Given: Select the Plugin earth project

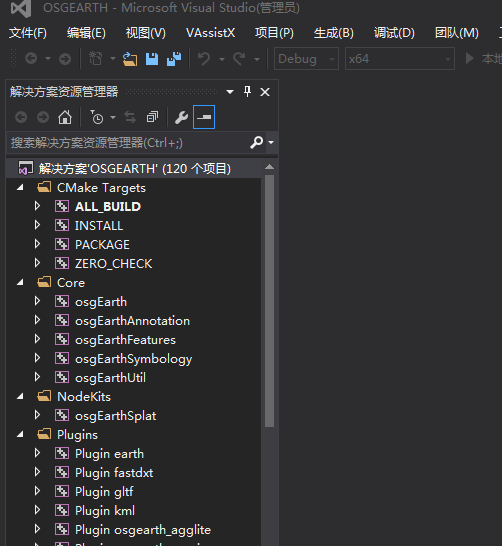Looking at the screenshot, I should coord(109,454).
